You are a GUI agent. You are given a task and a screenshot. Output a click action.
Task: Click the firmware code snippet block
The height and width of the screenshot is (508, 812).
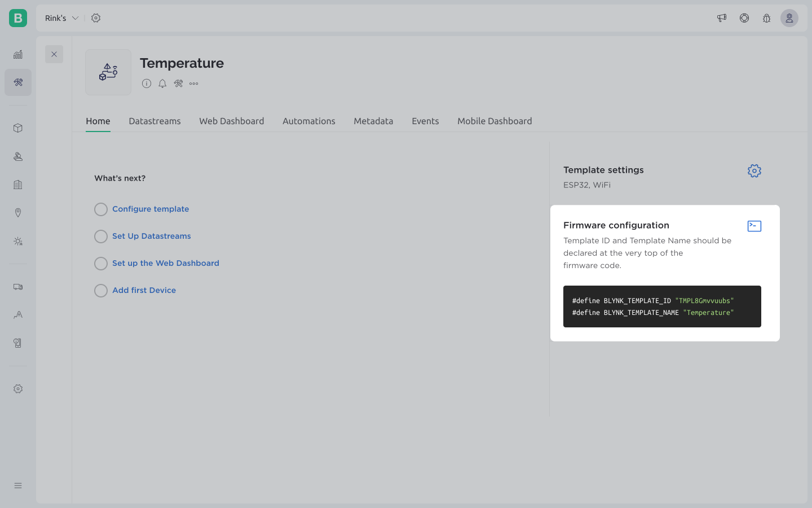click(662, 306)
